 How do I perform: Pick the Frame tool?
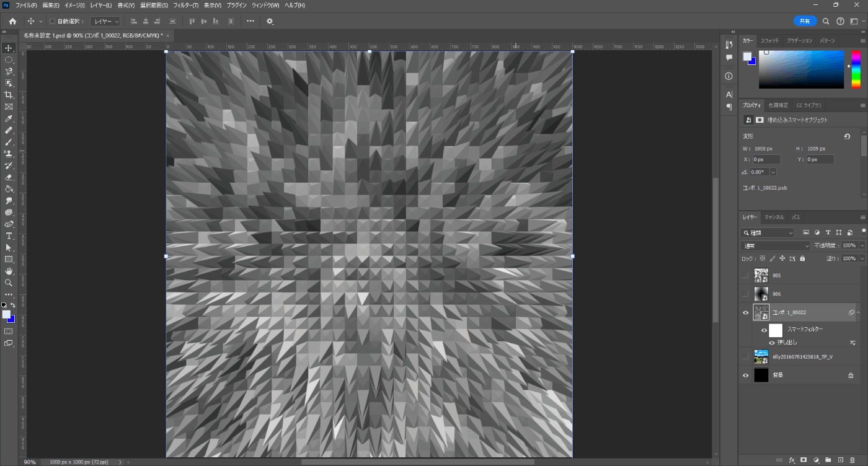point(9,107)
